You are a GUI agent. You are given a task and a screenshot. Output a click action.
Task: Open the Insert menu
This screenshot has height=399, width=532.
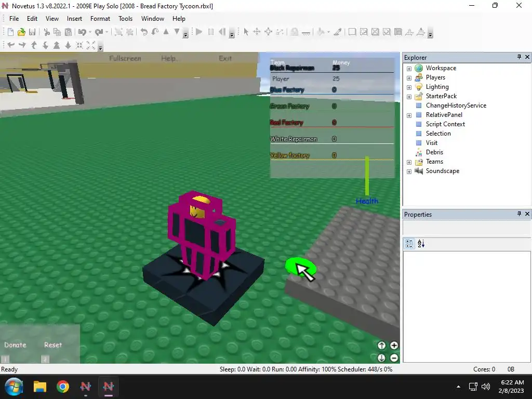pos(74,19)
